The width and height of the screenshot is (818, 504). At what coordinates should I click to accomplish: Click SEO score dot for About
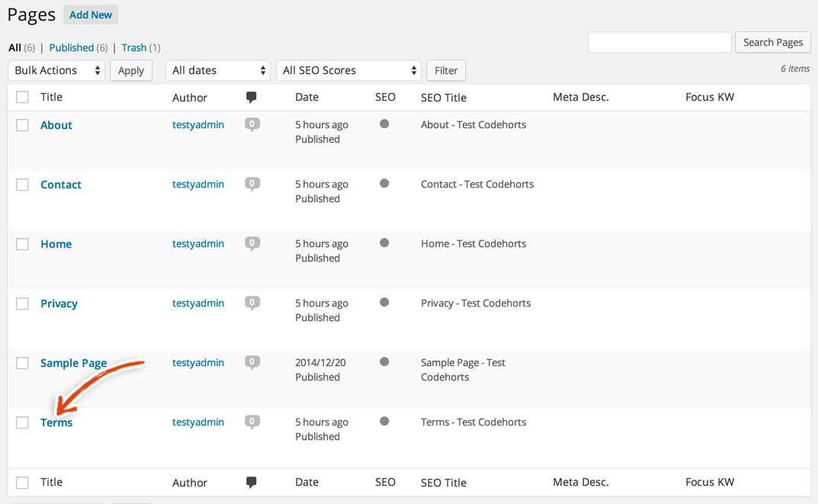[384, 124]
